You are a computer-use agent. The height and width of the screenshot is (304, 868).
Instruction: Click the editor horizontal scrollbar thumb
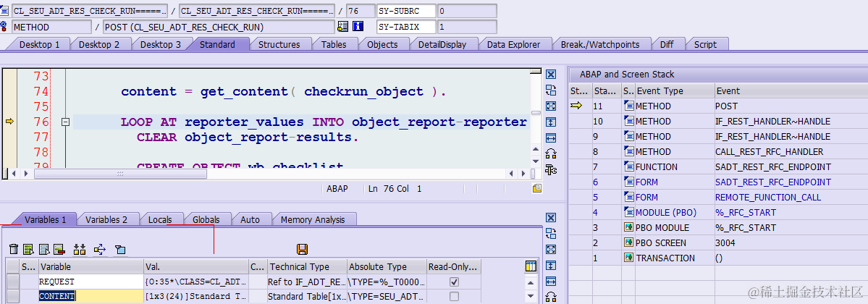(120, 174)
